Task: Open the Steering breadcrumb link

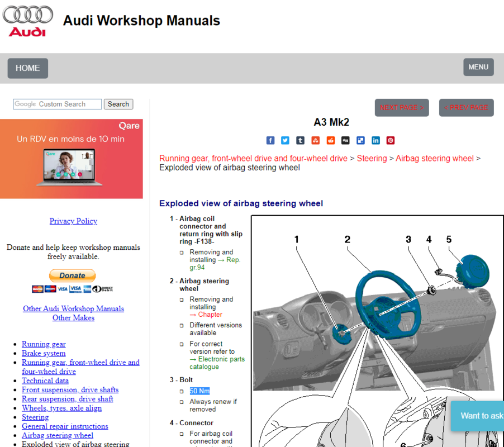Action: (x=372, y=158)
